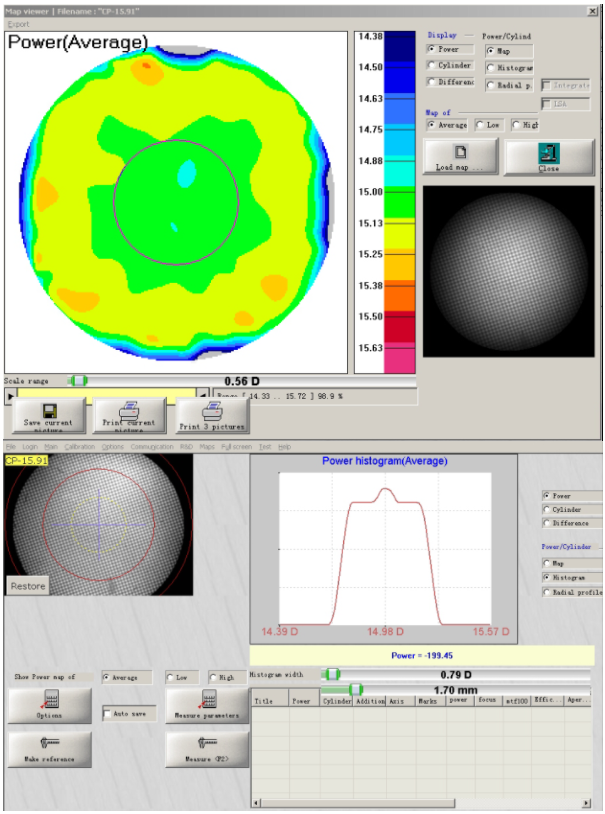Image resolution: width=605 pixels, height=814 pixels.
Task: Open Measure parameters calculator button
Action: click(207, 706)
